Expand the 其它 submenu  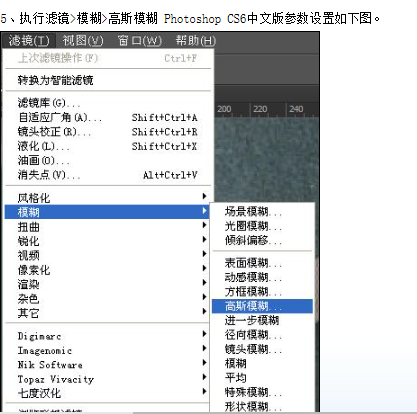pyautogui.click(x=107, y=313)
